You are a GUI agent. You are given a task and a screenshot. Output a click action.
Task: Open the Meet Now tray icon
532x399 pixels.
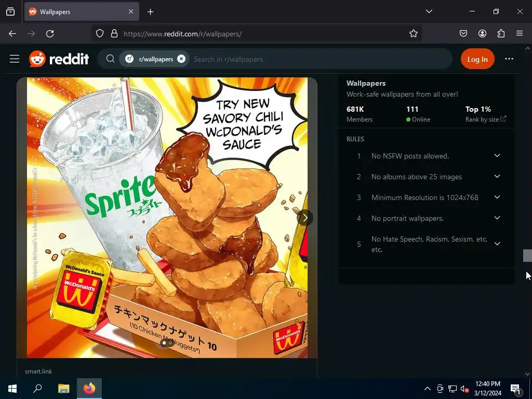pyautogui.click(x=440, y=389)
